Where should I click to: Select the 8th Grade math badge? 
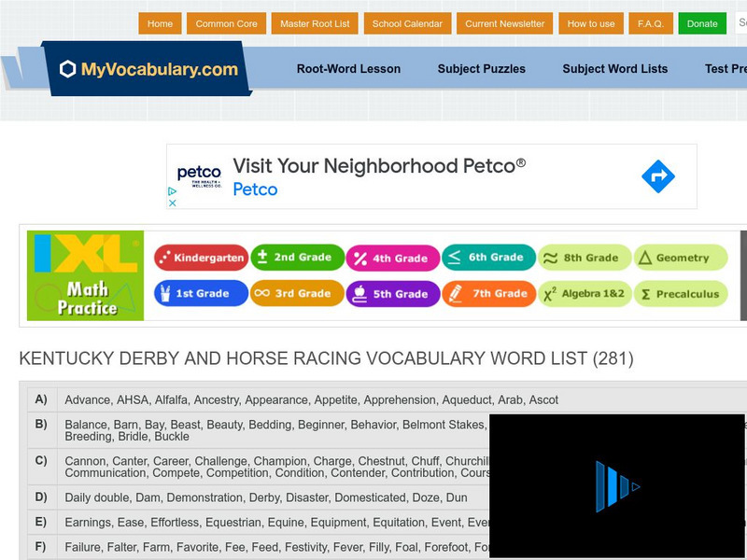coord(585,258)
